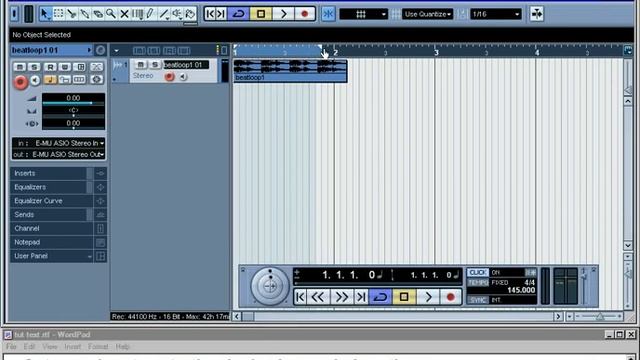Open the File menu in WordPad

coord(11,347)
